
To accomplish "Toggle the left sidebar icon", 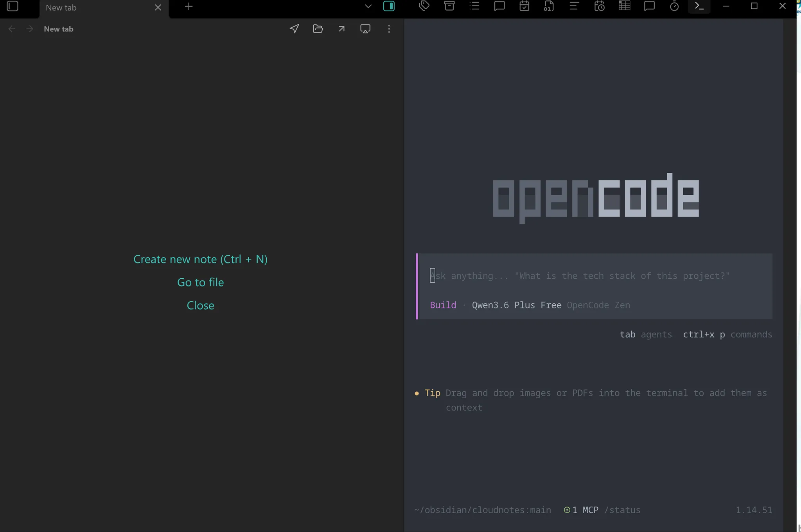I will tap(13, 6).
